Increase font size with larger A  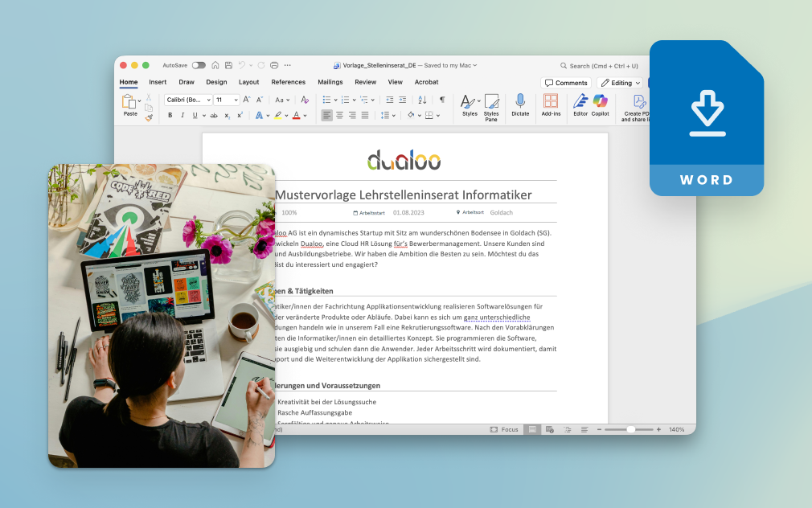point(247,100)
